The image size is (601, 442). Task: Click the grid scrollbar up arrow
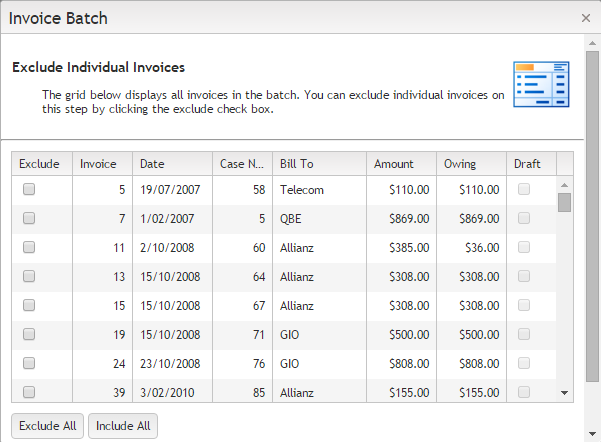(x=564, y=184)
